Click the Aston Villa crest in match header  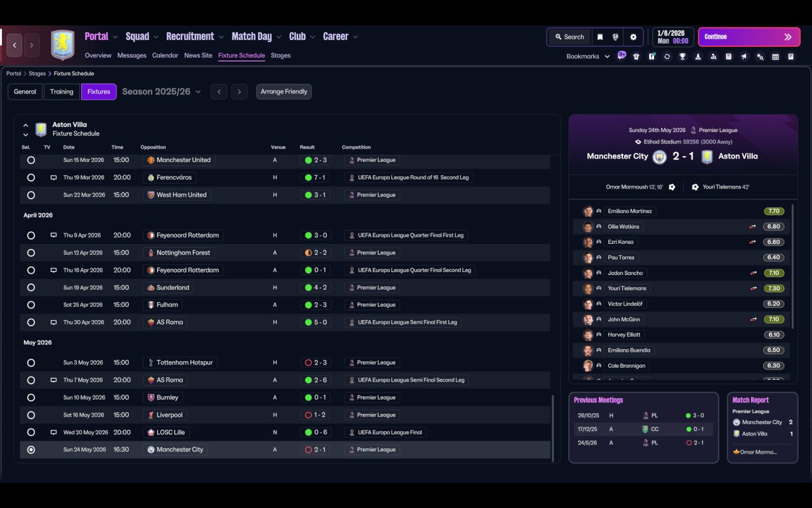tap(707, 157)
